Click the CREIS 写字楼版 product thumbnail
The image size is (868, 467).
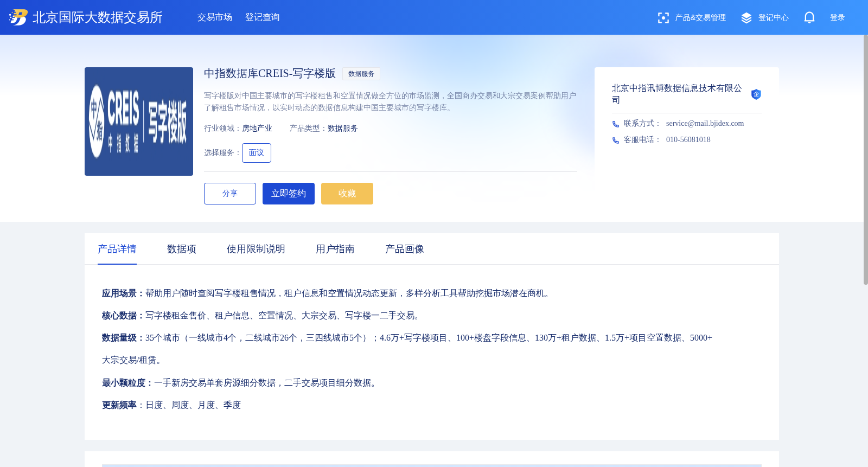pos(139,121)
